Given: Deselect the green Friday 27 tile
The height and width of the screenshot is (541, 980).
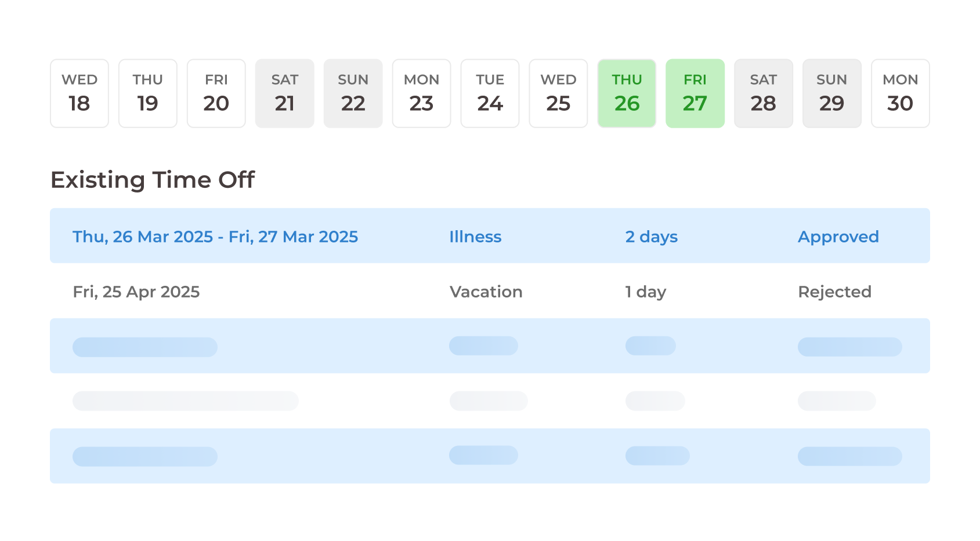Looking at the screenshot, I should (x=695, y=93).
